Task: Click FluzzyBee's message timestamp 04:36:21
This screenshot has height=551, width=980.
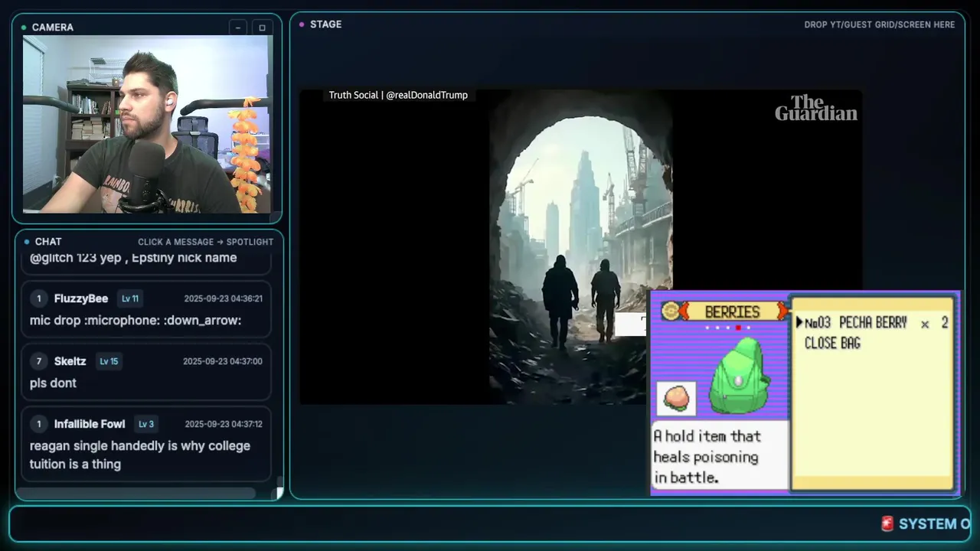Action: click(x=223, y=298)
